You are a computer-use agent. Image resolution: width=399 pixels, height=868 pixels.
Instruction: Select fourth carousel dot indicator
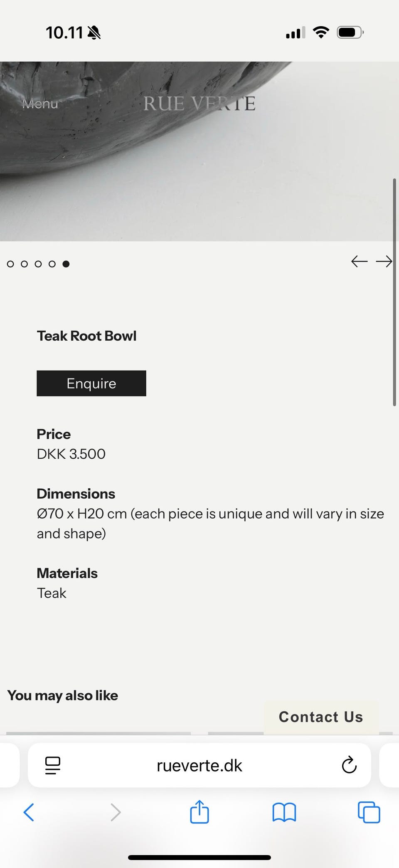point(52,264)
